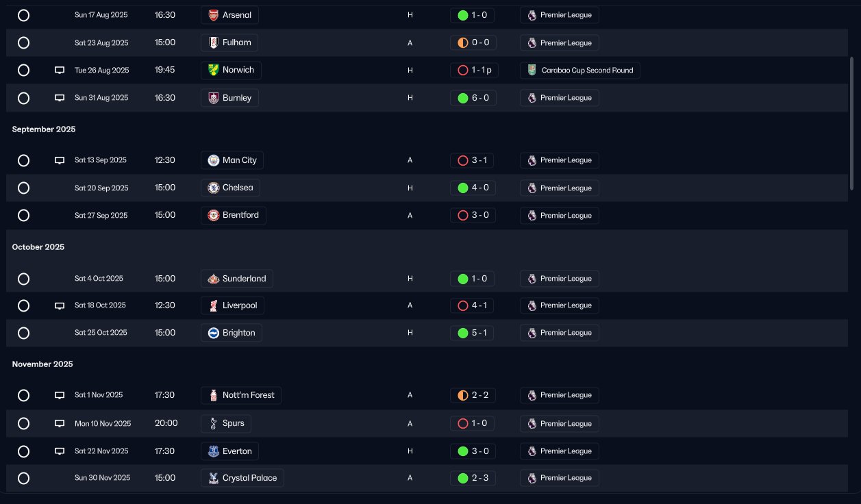Select the radio circle for Chelsea fixture
Viewport: 861px width, 504px height.
[x=23, y=188]
